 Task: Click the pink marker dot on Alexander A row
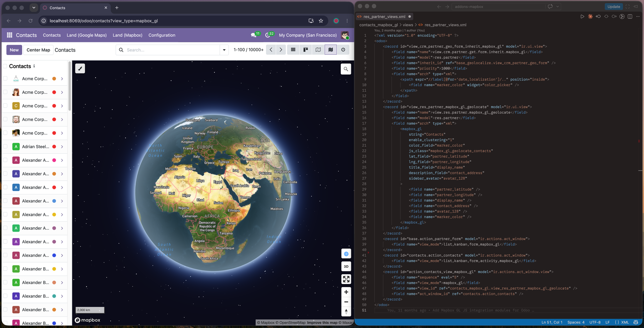pos(54,160)
